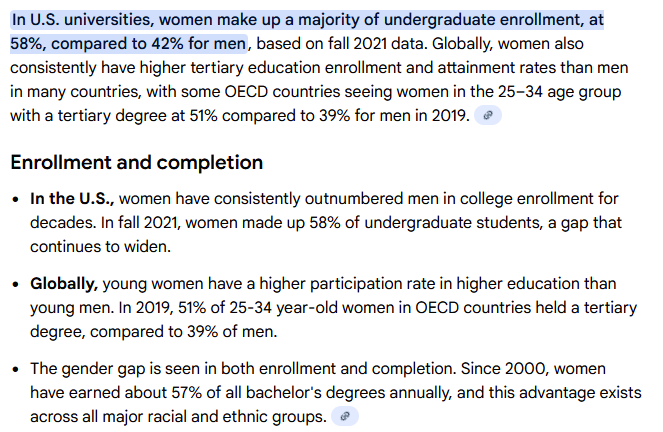This screenshot has width=663, height=432.
Task: Click the bold "In the U.S.," text
Action: pyautogui.click(x=72, y=198)
